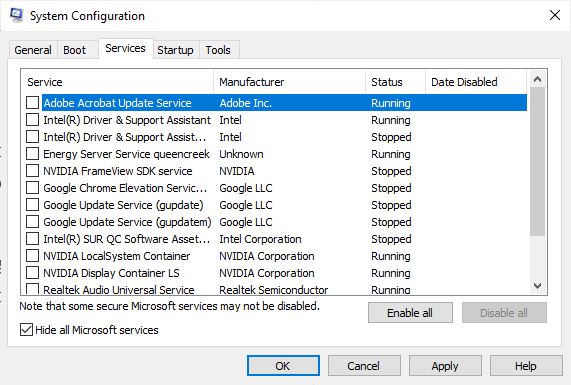This screenshot has height=385, width=571.
Task: Click the services list scrollbar thumb
Action: pos(537,161)
